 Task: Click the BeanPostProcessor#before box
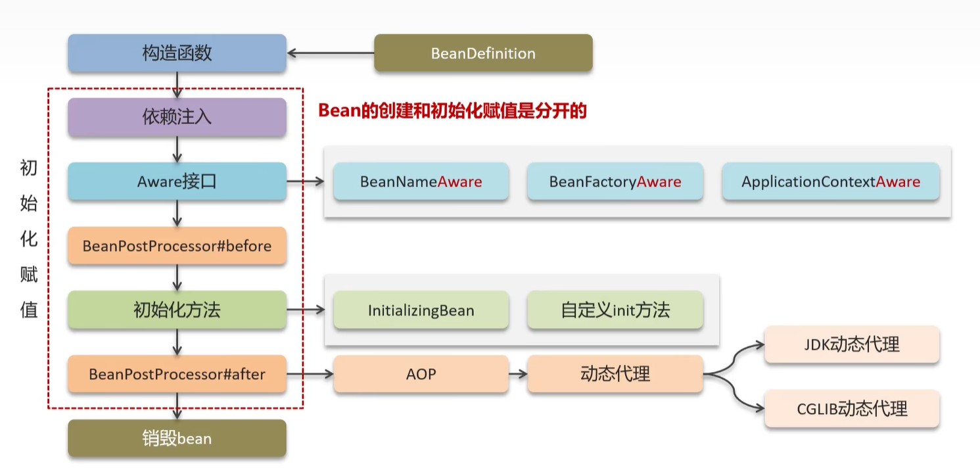[177, 246]
